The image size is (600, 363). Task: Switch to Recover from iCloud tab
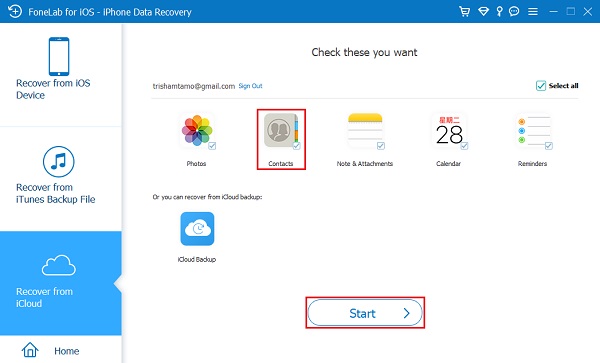[x=60, y=283]
